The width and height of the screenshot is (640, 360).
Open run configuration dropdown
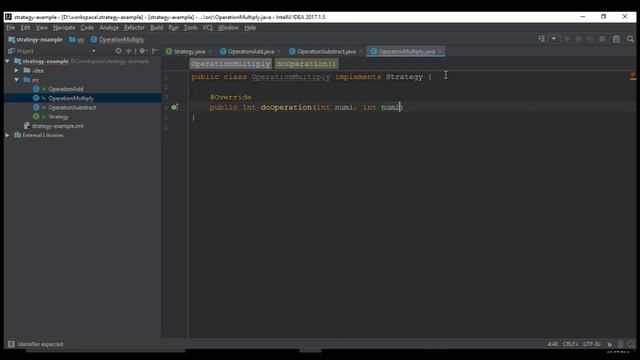point(553,39)
